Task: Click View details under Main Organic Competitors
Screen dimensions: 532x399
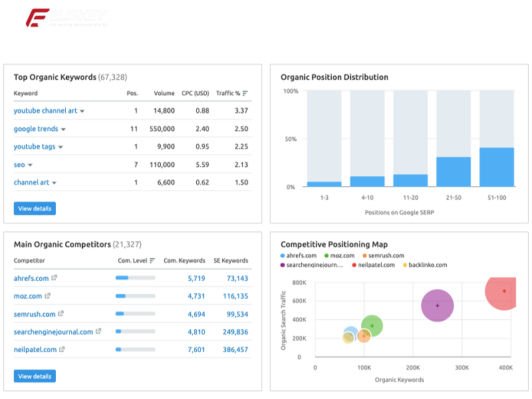Action: pyautogui.click(x=34, y=376)
